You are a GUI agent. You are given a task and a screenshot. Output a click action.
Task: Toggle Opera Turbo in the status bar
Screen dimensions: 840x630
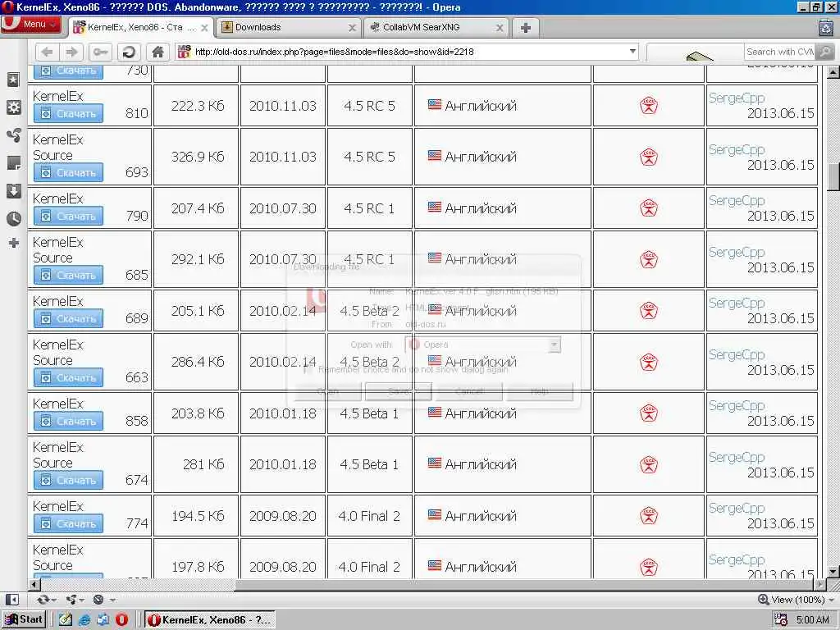click(x=98, y=600)
